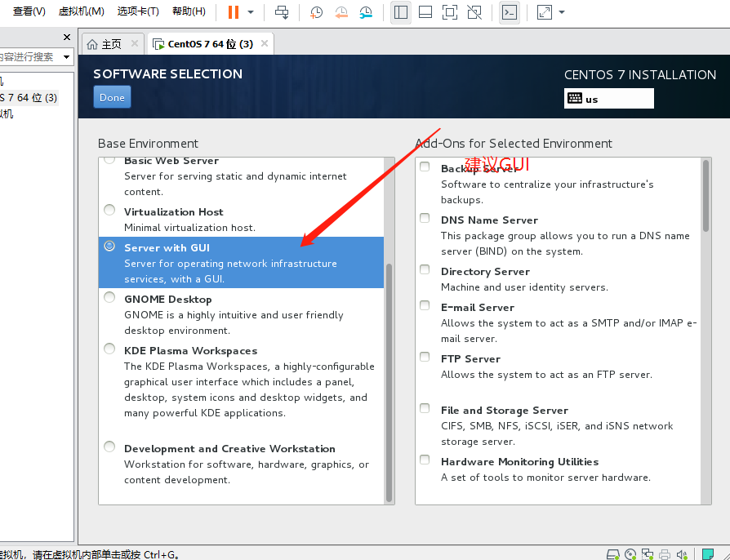730x560 pixels.
Task: Click the Done button
Action: 112,97
